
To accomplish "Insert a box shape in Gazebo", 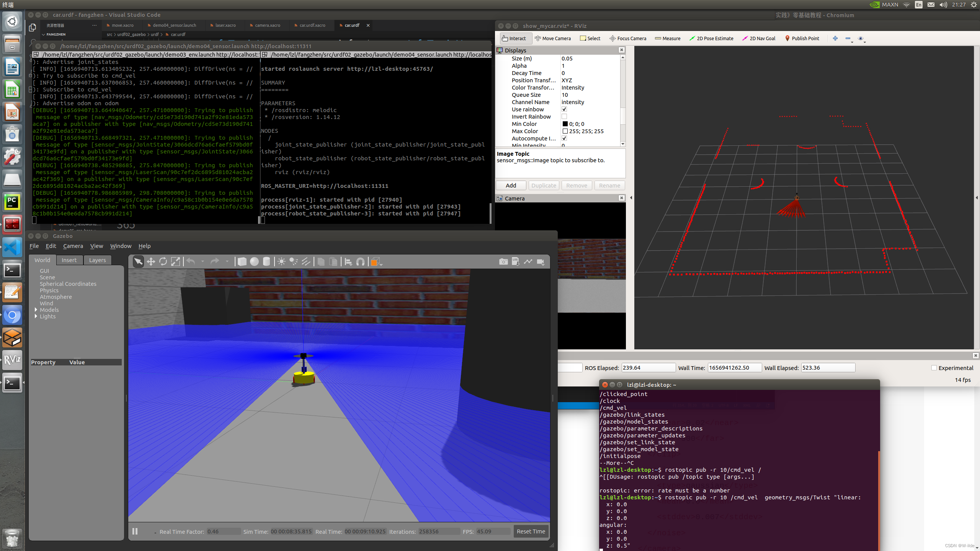I will click(x=242, y=262).
